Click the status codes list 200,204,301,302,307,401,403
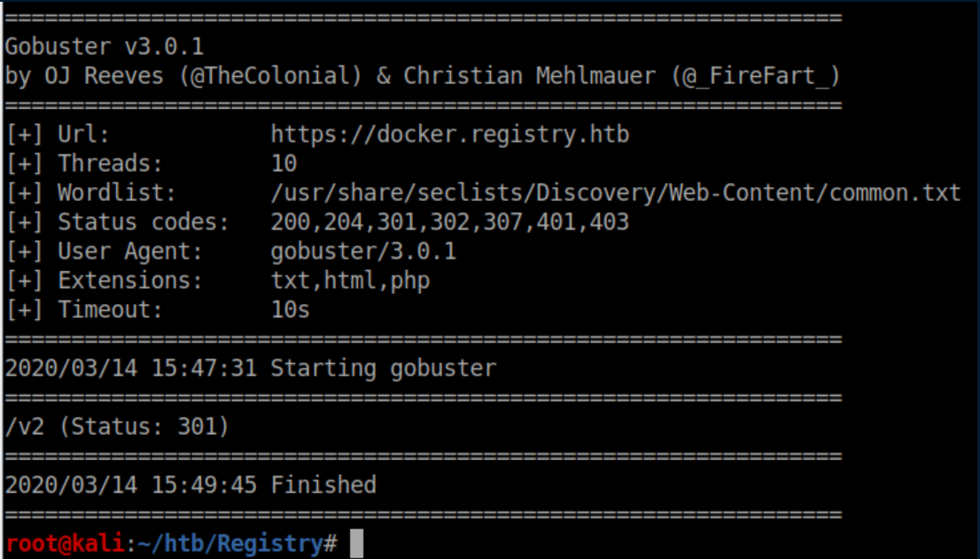The image size is (980, 559). coord(449,222)
